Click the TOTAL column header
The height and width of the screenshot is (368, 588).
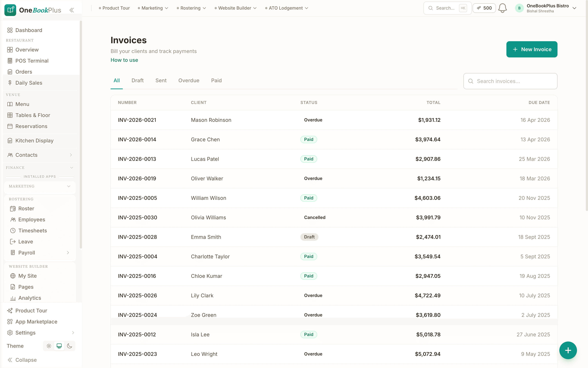[x=433, y=103]
